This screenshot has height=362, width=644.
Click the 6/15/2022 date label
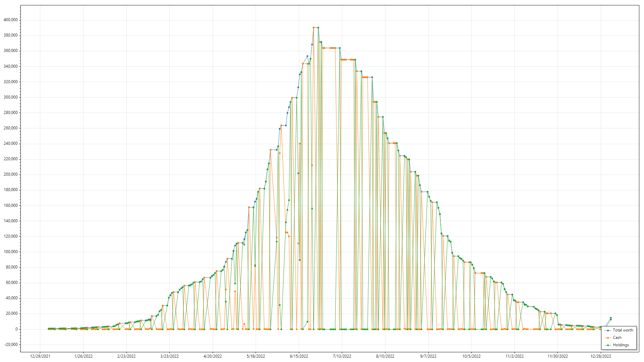299,356
